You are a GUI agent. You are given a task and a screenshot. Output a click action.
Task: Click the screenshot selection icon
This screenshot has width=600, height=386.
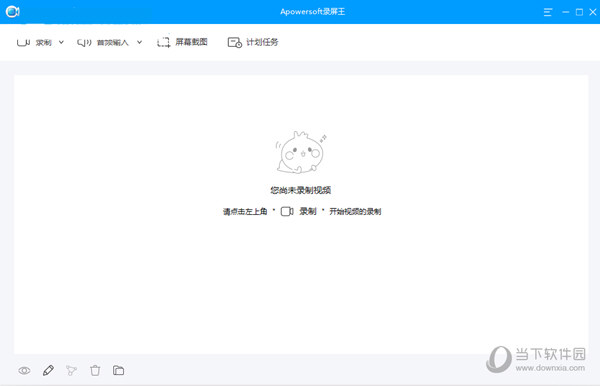pyautogui.click(x=164, y=42)
